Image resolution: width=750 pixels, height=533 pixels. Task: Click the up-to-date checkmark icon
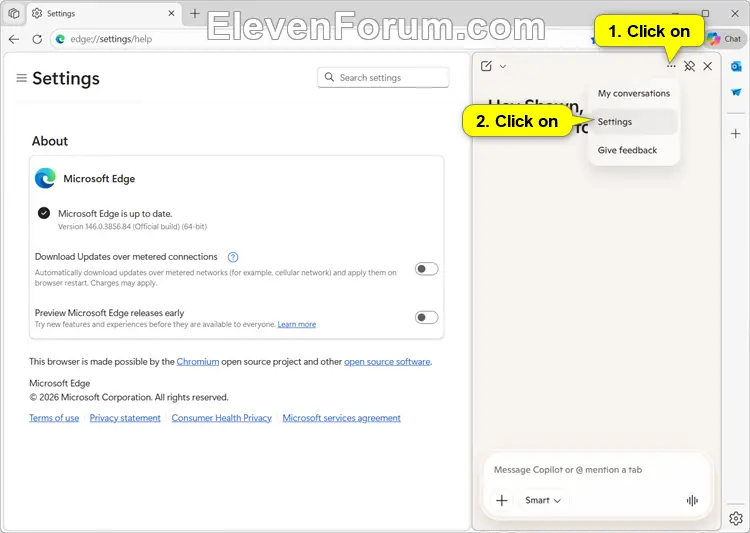(x=44, y=213)
